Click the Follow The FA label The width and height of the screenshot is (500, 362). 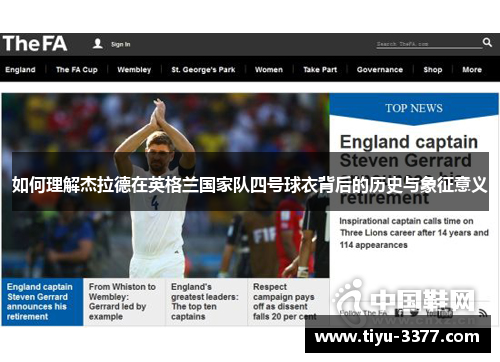coord(363,313)
